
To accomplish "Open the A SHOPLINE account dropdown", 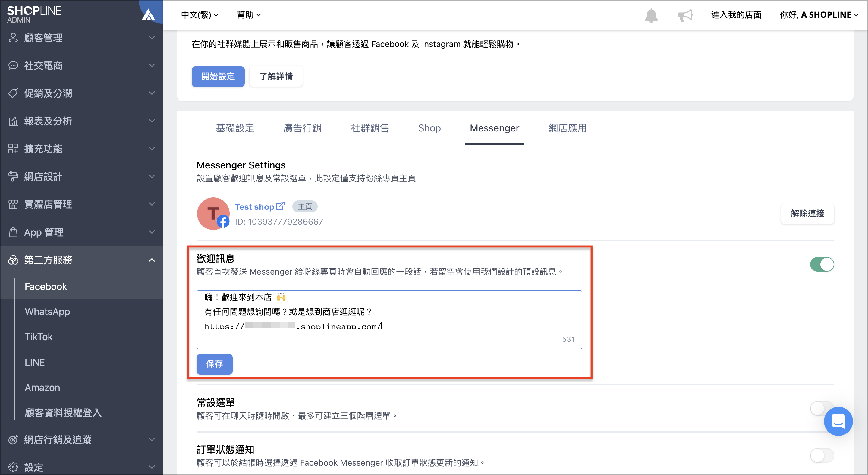I will [x=819, y=15].
